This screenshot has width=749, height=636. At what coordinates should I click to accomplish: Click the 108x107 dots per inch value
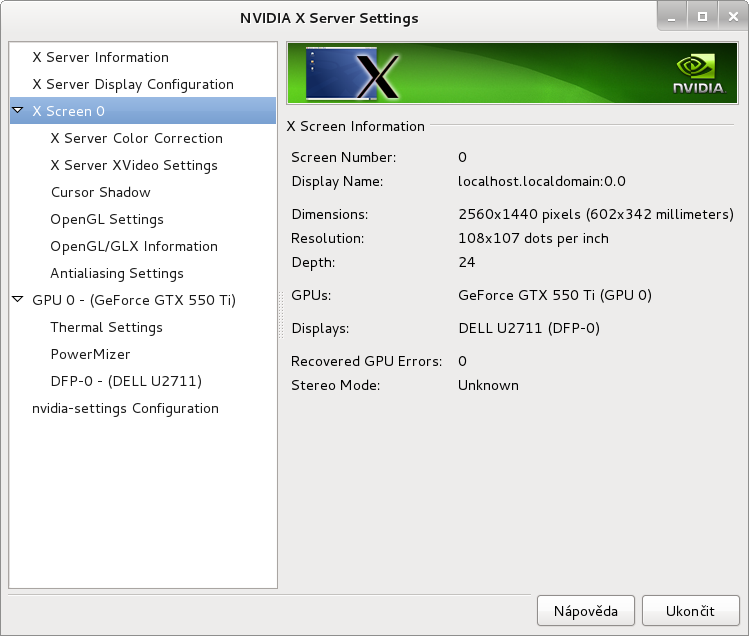[x=533, y=238]
